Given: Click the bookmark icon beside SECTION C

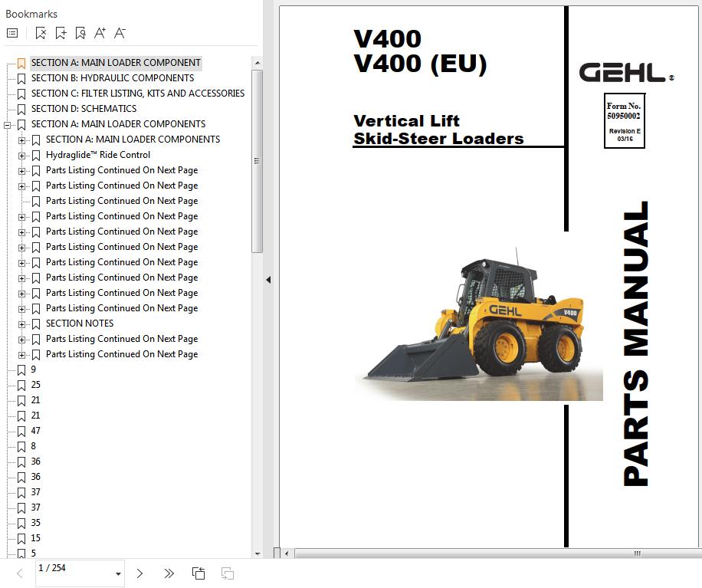Looking at the screenshot, I should click(21, 94).
